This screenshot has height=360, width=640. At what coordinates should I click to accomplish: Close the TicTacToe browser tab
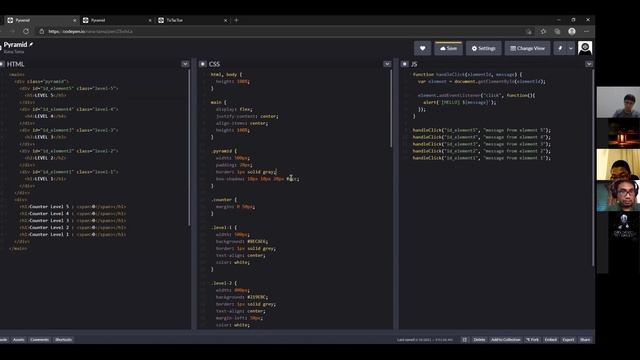(226, 20)
